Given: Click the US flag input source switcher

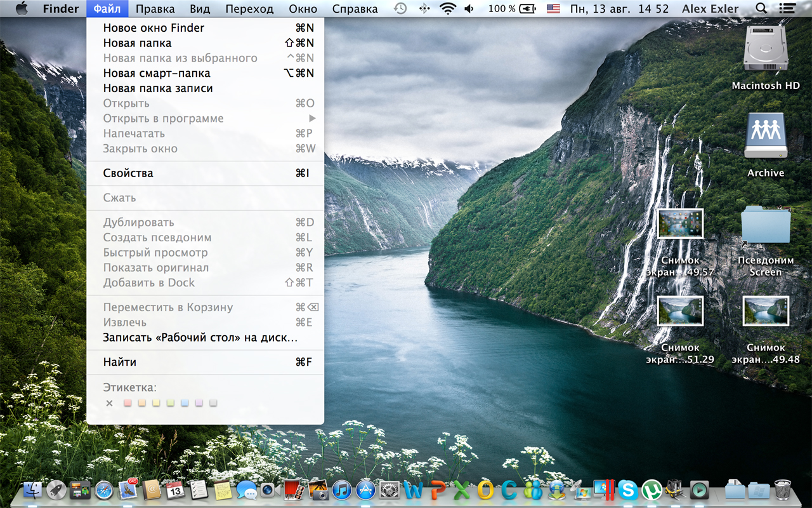Looking at the screenshot, I should coord(554,9).
